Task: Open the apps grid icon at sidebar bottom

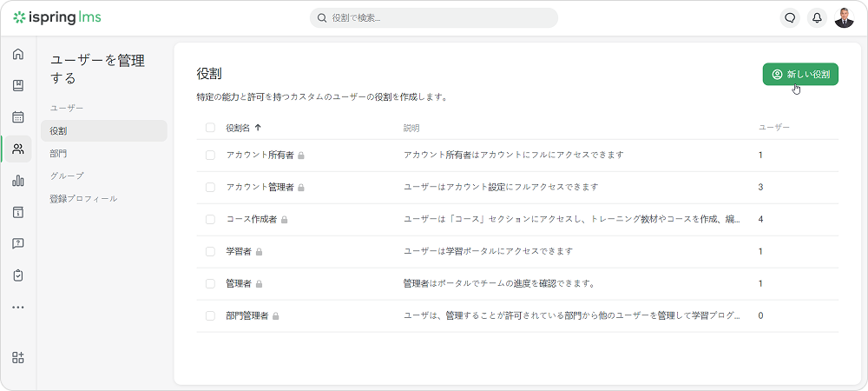Action: click(x=18, y=358)
